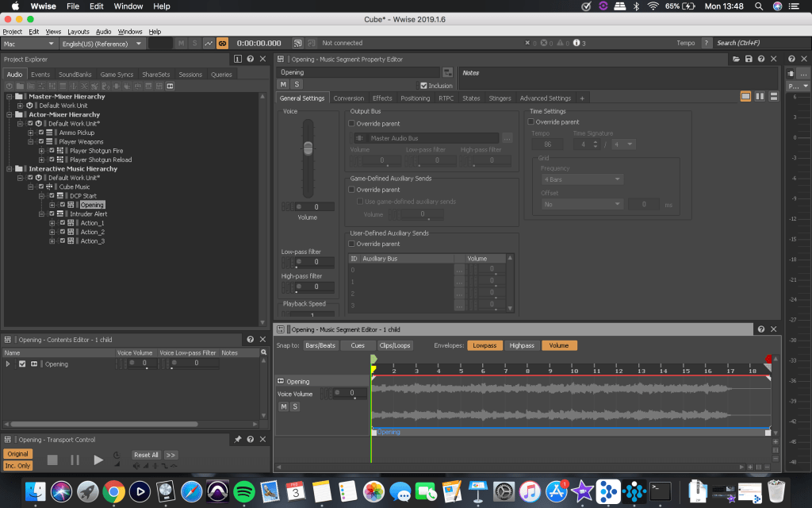Screen dimensions: 812x508
Task: Enable Override parent under Output Bus
Action: point(352,124)
